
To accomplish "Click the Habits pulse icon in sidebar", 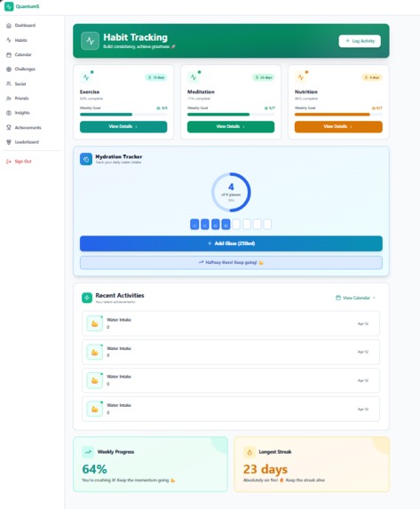I will 9,40.
